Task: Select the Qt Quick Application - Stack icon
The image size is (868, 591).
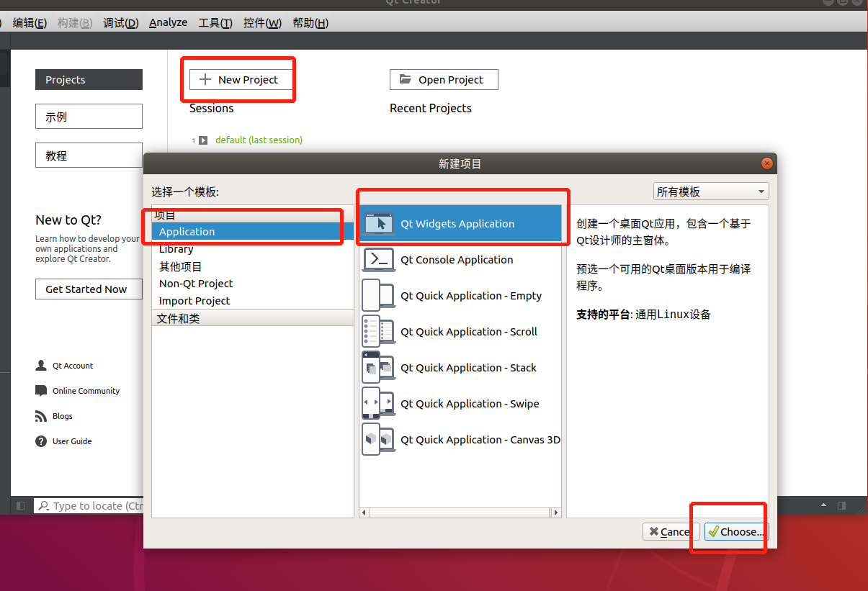Action: point(379,368)
